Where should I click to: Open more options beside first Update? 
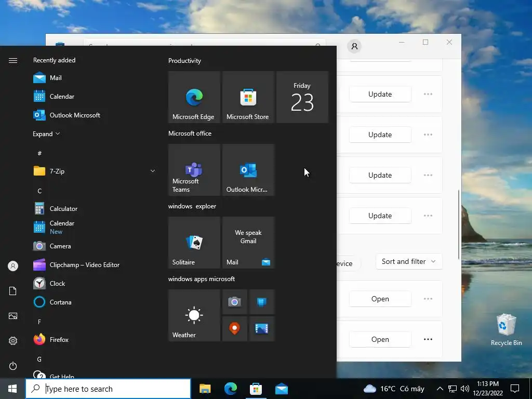click(428, 94)
